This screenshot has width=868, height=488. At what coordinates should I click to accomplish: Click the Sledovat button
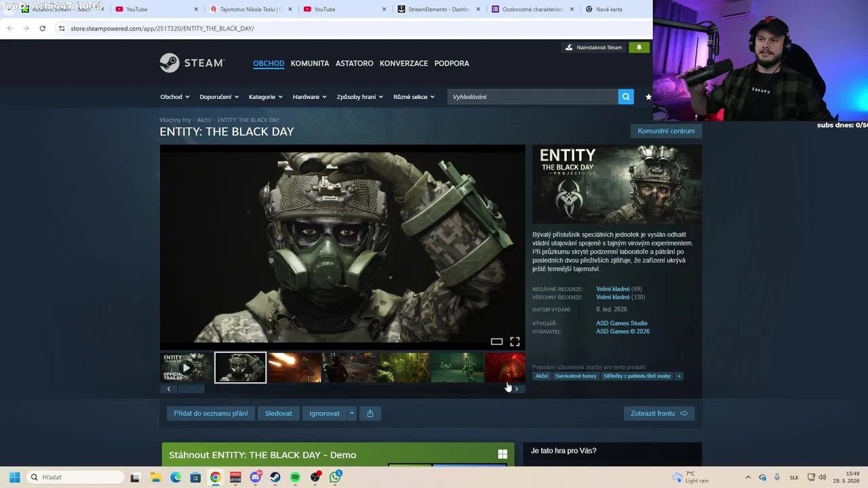(x=279, y=413)
